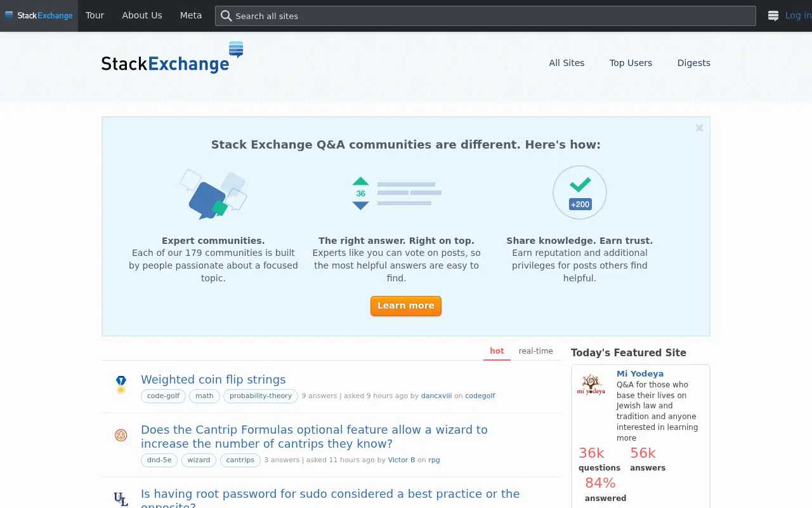Click the large StackExchange header logo
Image resolution: width=812 pixels, height=508 pixels.
click(173, 58)
